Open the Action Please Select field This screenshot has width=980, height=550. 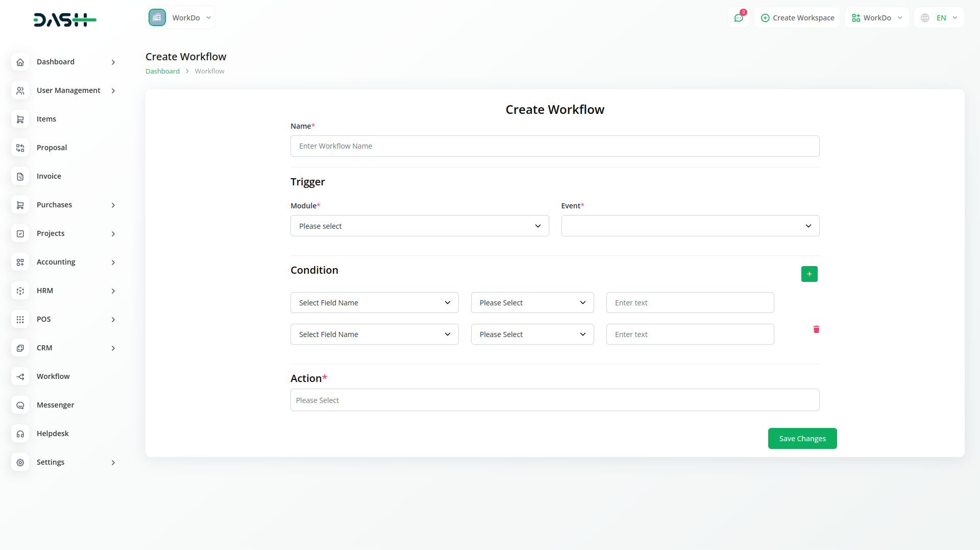click(x=555, y=400)
